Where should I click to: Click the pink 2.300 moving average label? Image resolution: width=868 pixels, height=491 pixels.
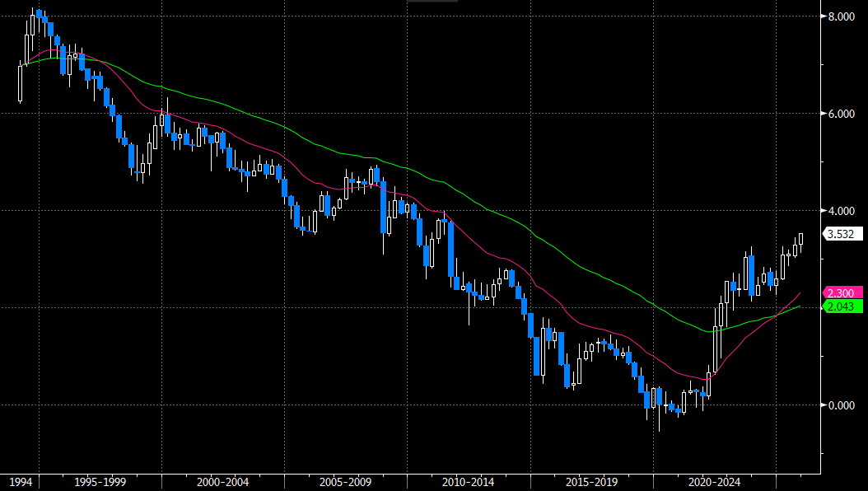[842, 293]
